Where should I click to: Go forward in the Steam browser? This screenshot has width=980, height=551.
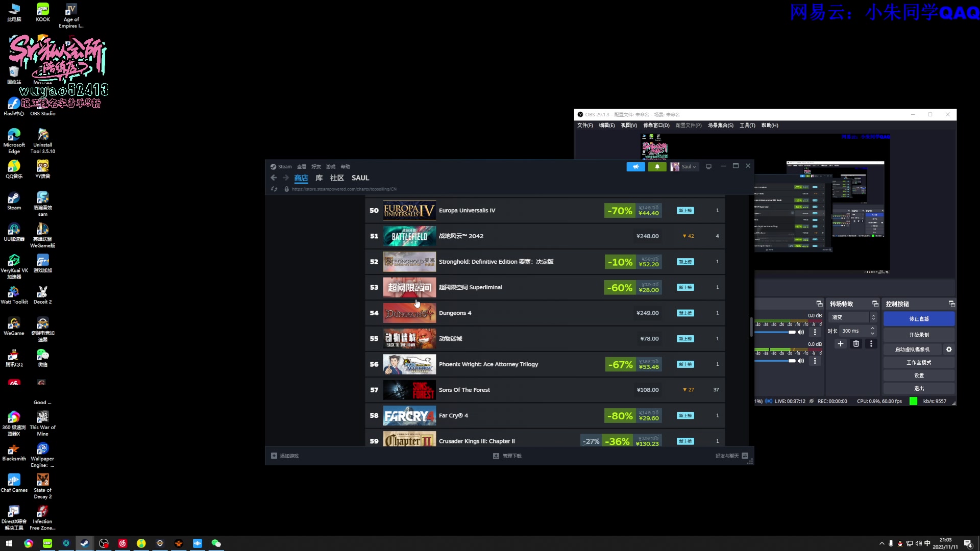[286, 178]
